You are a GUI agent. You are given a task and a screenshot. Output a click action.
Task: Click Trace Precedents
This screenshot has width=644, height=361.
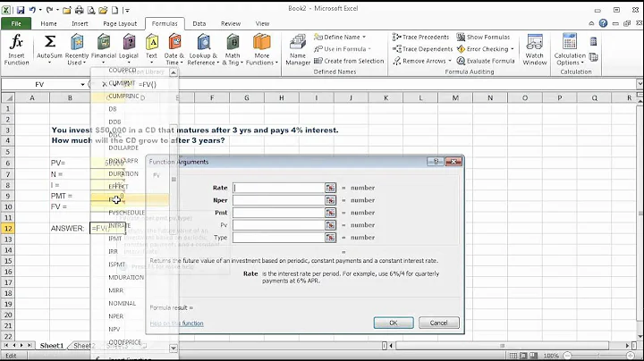click(421, 37)
